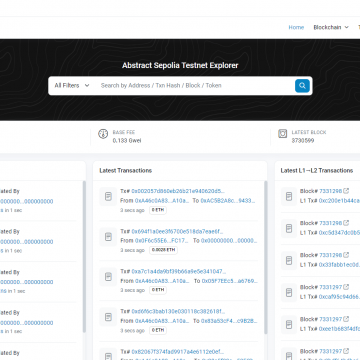This screenshot has width=360, height=360.
Task: Go to the Home nav item
Action: [x=296, y=27]
